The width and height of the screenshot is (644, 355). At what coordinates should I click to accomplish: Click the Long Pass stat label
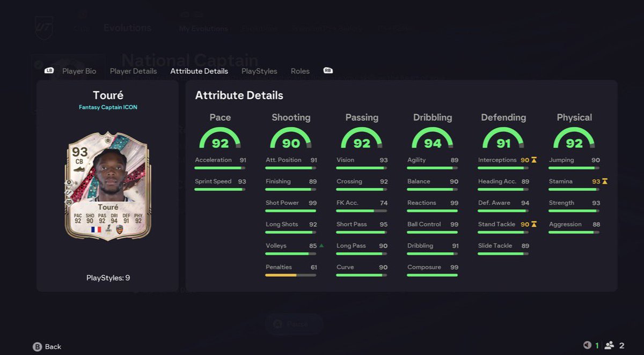tap(351, 246)
